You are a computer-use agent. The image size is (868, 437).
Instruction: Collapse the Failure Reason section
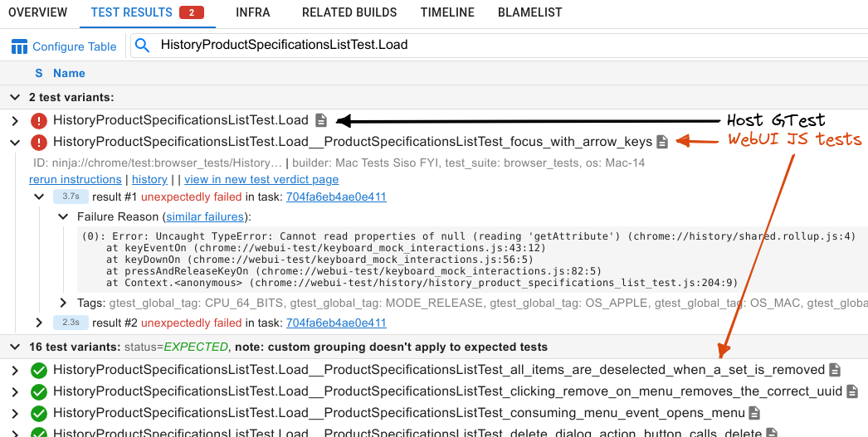[x=63, y=216]
